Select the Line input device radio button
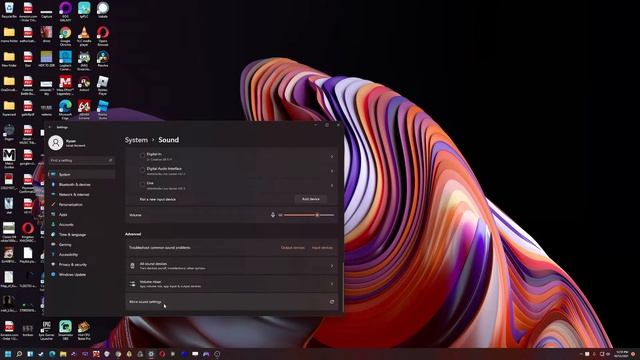This screenshot has width=640, height=360. 142,184
